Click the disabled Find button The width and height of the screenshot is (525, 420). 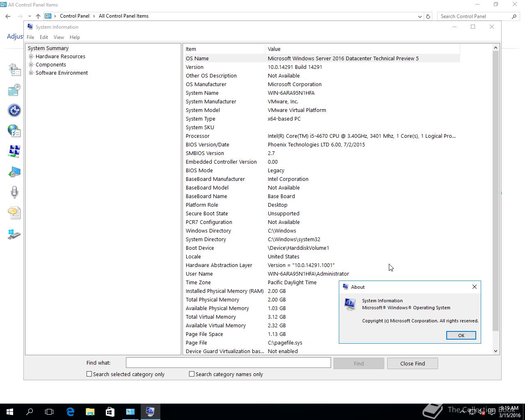point(359,363)
